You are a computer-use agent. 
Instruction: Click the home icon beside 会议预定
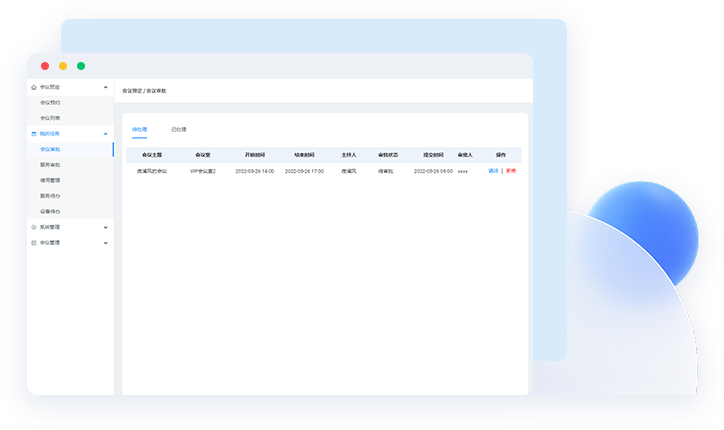click(34, 87)
